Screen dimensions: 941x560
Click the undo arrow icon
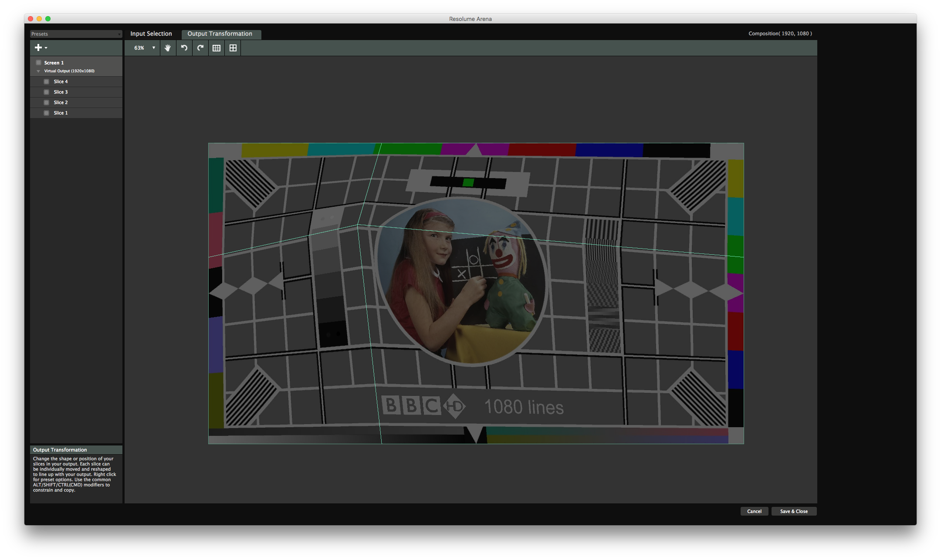tap(184, 48)
